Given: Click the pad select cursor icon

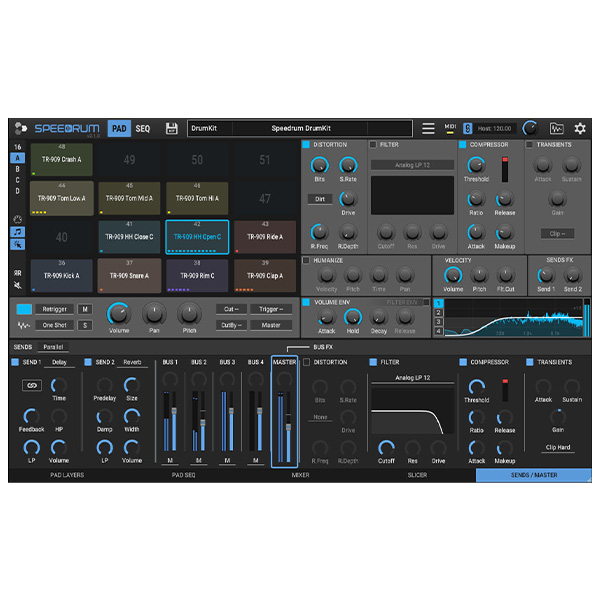Looking at the screenshot, I should point(18,245).
